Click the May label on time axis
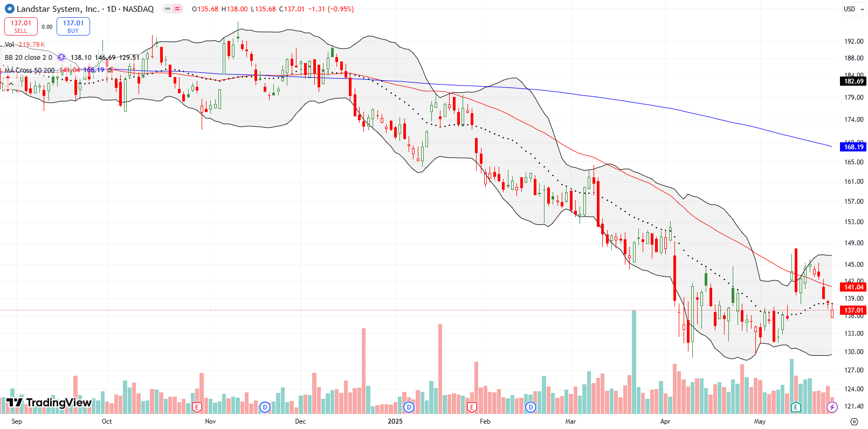Image resolution: width=868 pixels, height=429 pixels. [760, 421]
